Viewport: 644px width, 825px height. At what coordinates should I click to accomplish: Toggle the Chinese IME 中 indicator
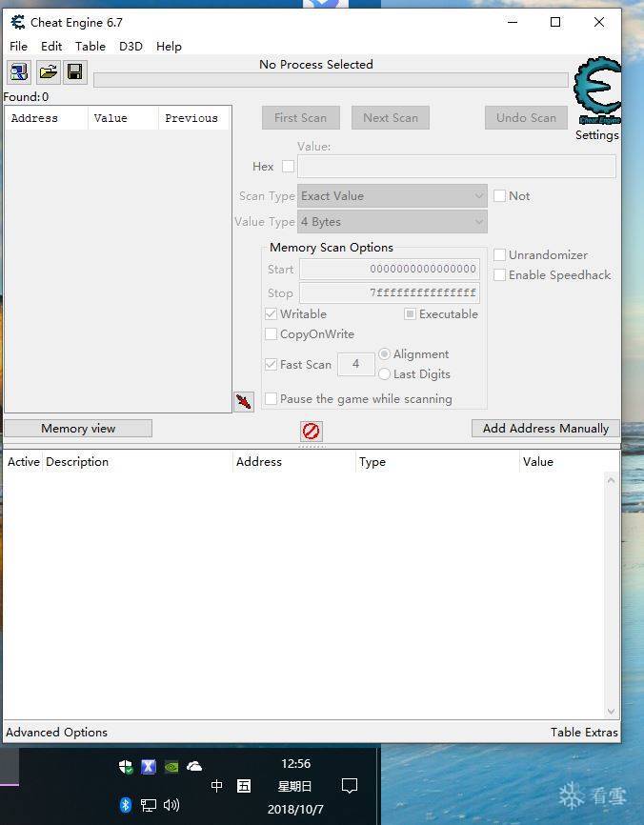pyautogui.click(x=217, y=786)
